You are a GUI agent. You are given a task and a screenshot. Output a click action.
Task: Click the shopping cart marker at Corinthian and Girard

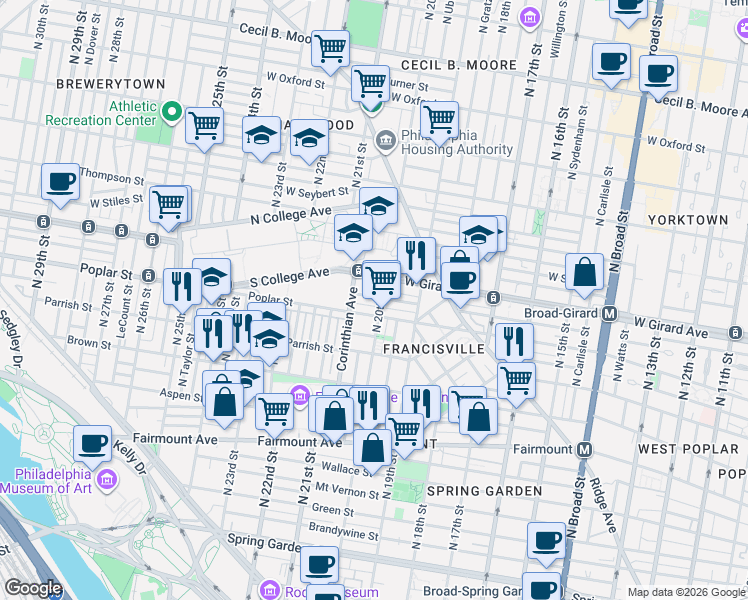(x=381, y=281)
